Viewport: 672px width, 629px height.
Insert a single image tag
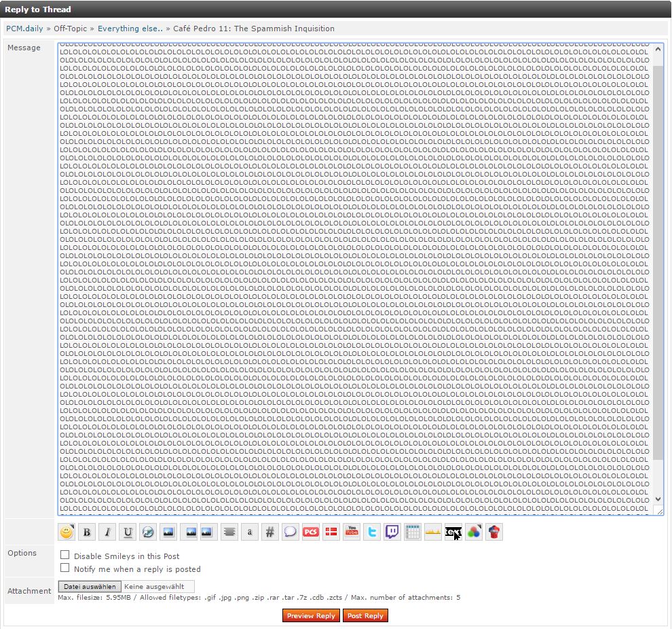pos(168,533)
